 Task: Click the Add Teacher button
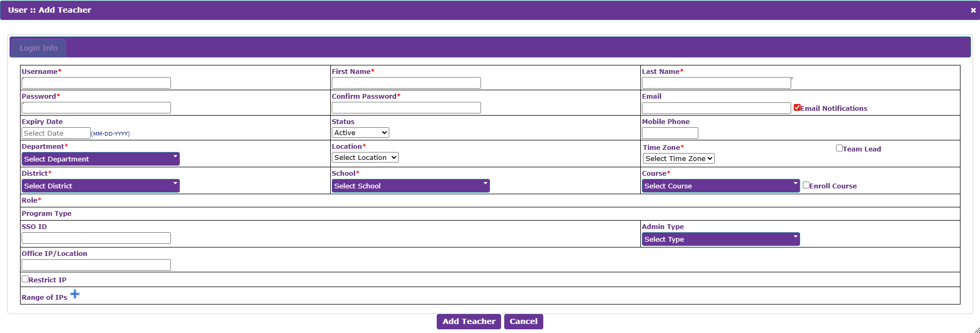point(469,321)
